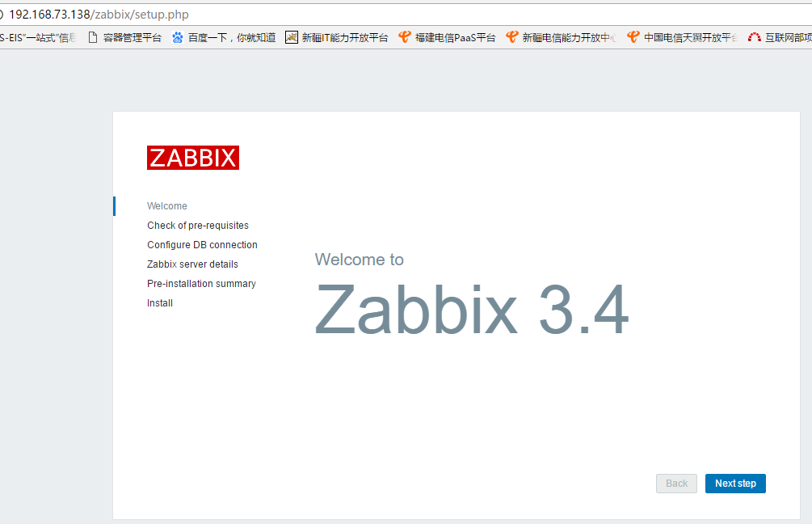This screenshot has height=524, width=812.
Task: Click the disabled Back button
Action: pyautogui.click(x=676, y=484)
